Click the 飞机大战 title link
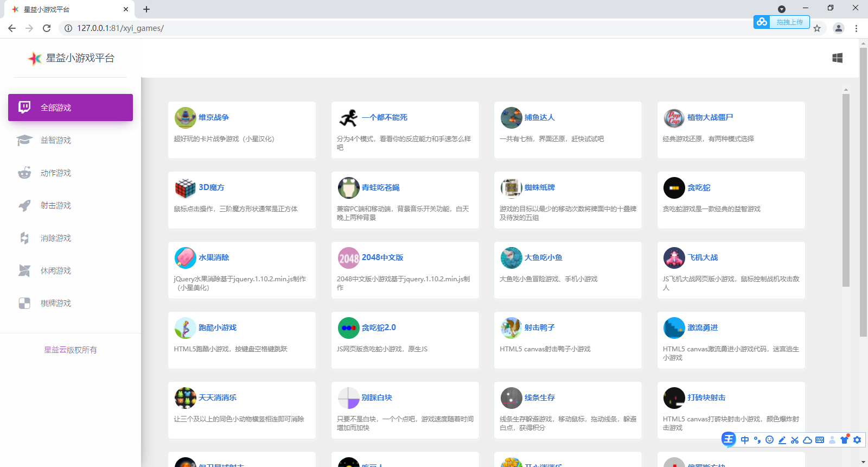The image size is (868, 467). pyautogui.click(x=703, y=257)
